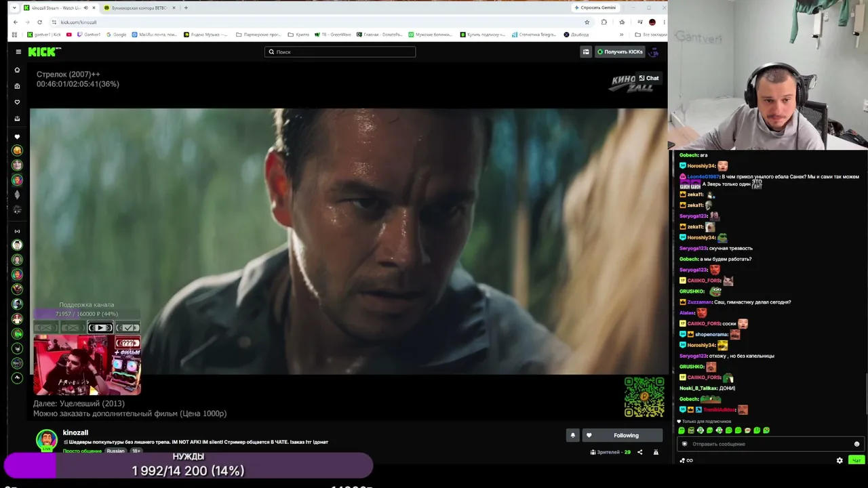Click the report icon beside share

[656, 452]
